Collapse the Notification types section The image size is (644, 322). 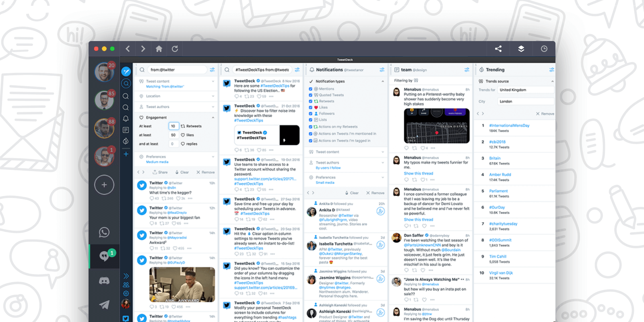coord(382,81)
